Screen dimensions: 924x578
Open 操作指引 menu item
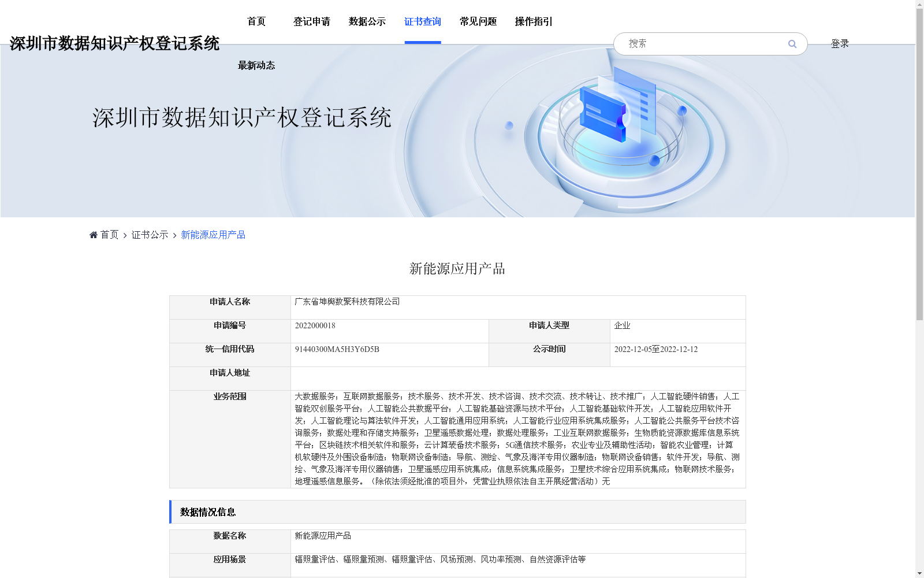(534, 21)
